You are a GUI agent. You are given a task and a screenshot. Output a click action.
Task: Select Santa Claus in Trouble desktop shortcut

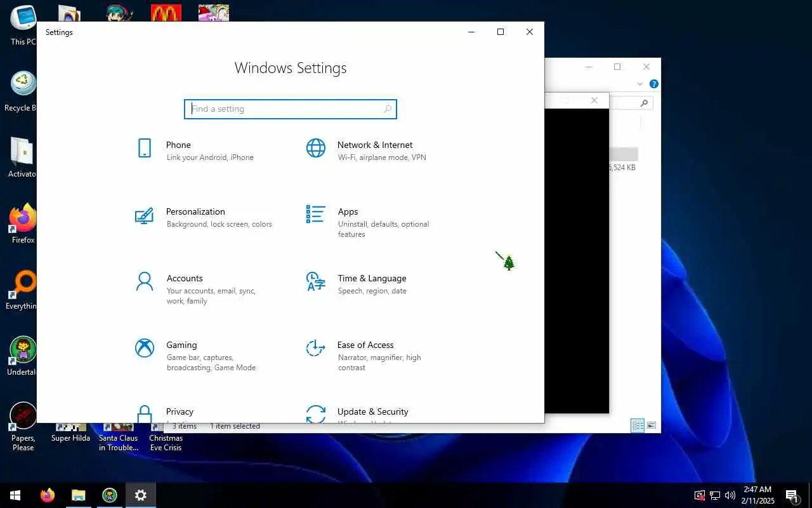(118, 438)
